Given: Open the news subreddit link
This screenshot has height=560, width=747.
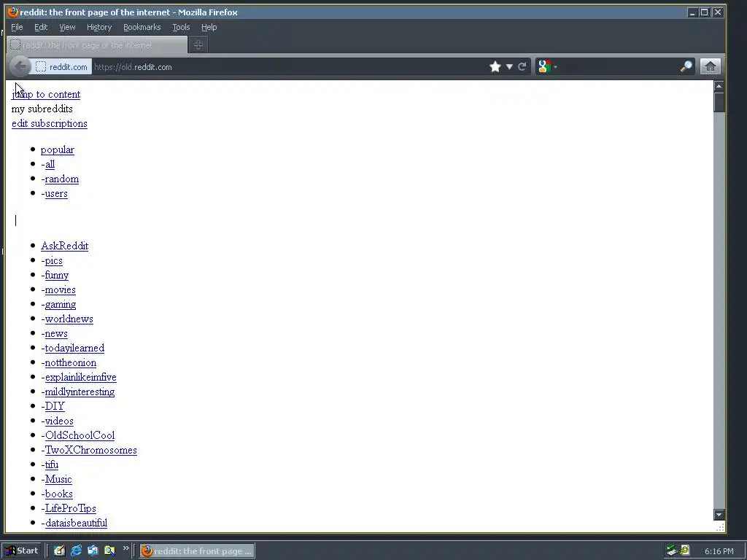Looking at the screenshot, I should pos(56,333).
